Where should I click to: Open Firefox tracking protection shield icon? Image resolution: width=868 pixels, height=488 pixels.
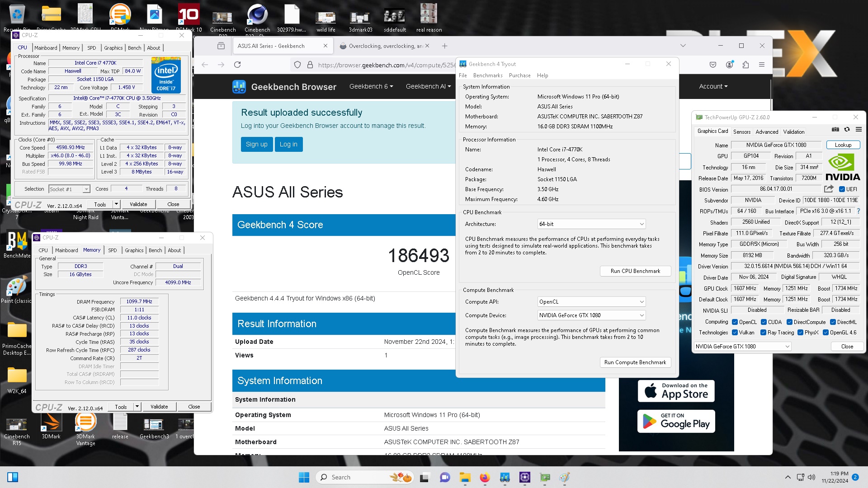click(x=297, y=65)
